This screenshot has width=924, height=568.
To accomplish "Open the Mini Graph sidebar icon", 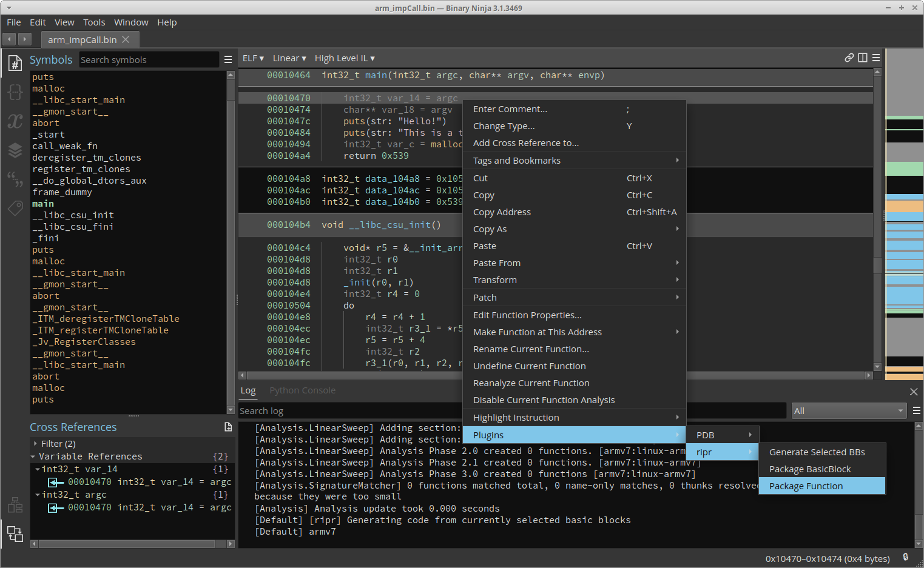I will [x=15, y=505].
